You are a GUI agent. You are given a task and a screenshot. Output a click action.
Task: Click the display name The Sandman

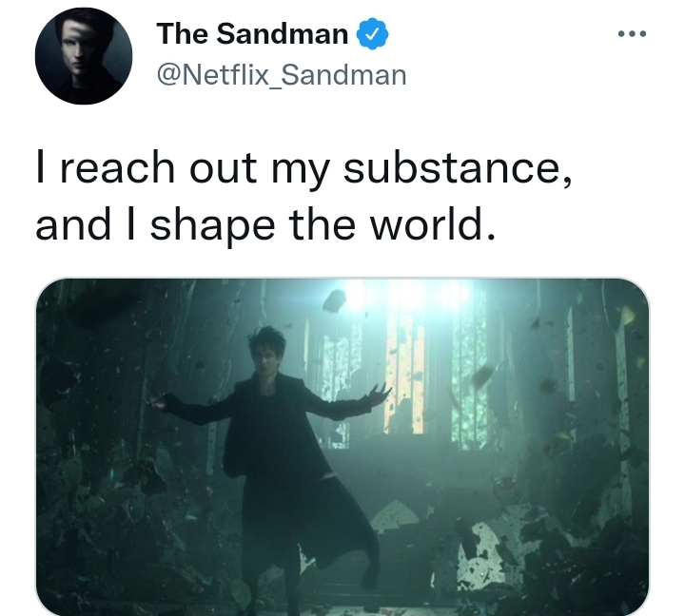[x=252, y=33]
